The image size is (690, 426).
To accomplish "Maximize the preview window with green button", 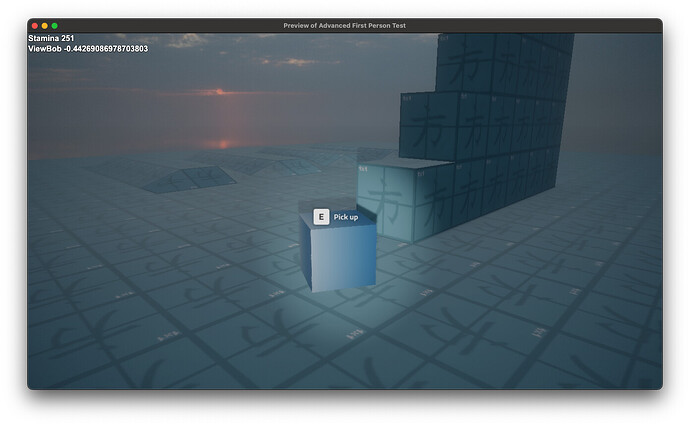I will tap(55, 26).
